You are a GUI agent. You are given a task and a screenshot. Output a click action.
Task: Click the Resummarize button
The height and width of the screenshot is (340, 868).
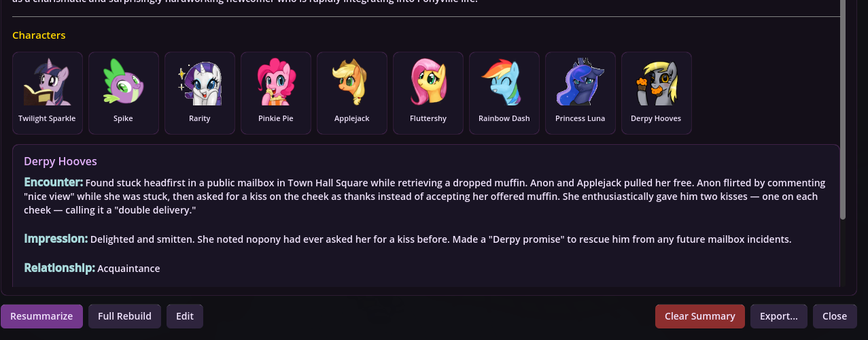pos(41,316)
